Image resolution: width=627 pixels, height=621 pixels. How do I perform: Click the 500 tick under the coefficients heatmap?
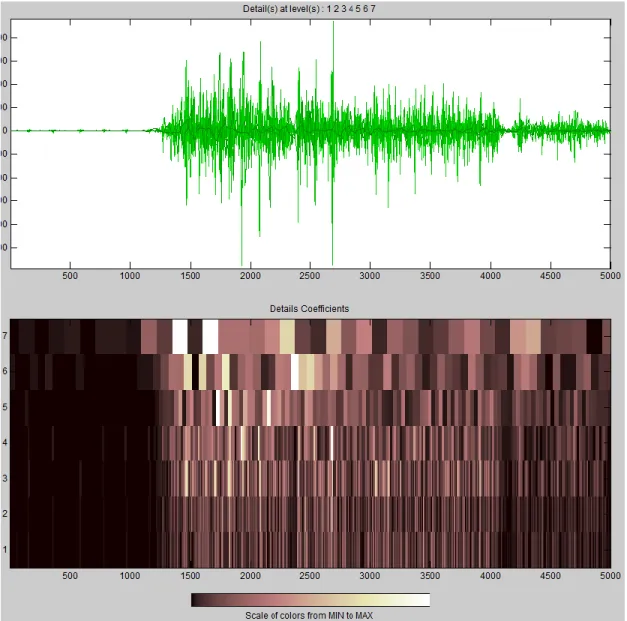click(x=70, y=575)
